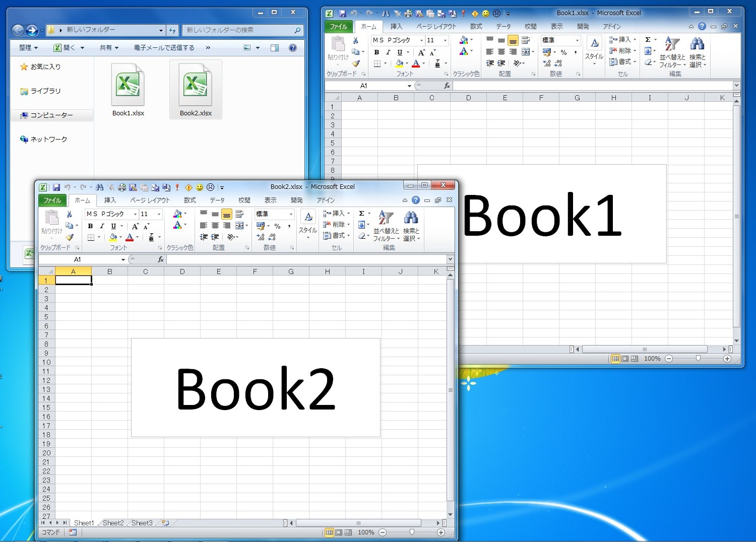Click the fx insert function icon in Book1
The image size is (756, 542).
click(x=447, y=86)
